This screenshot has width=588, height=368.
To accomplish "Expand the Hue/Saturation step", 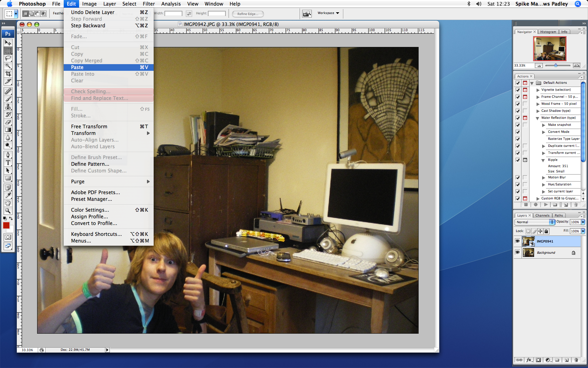I will (544, 185).
